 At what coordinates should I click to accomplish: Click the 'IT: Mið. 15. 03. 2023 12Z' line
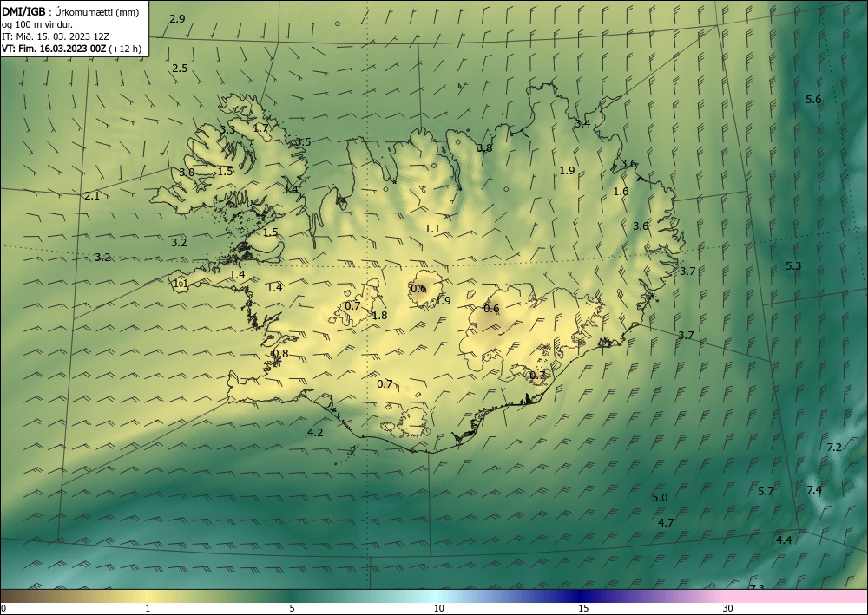click(x=56, y=36)
